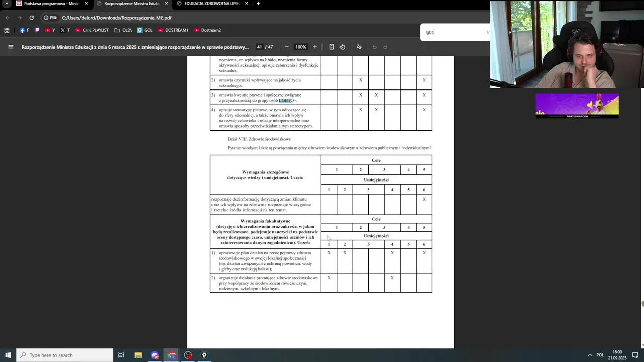Expand the tab search dropdown arrow

coord(7,4)
